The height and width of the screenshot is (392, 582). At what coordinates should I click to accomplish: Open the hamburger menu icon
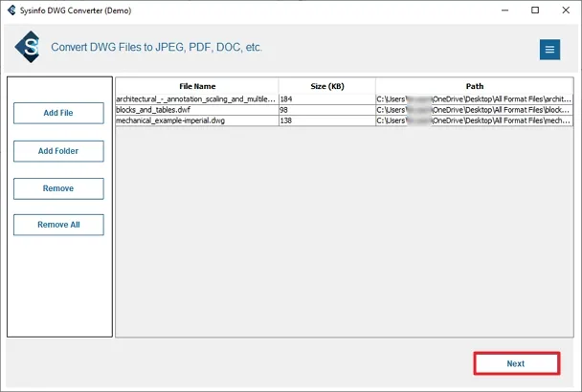(x=549, y=50)
